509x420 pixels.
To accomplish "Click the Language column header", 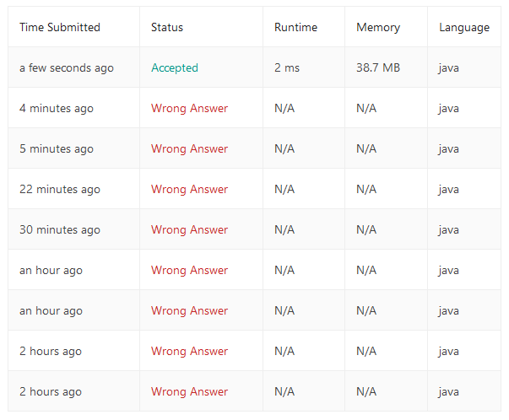I will pos(464,28).
